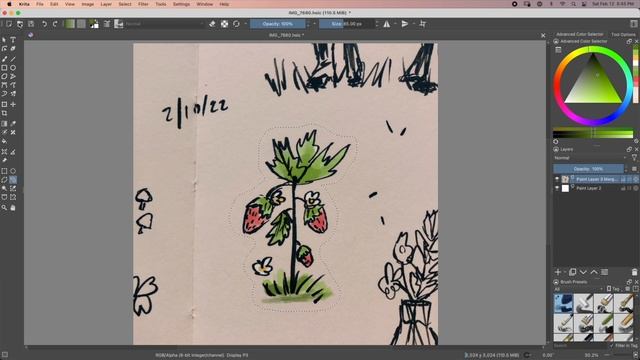
Task: Select the Move tool
Action: tap(13, 104)
